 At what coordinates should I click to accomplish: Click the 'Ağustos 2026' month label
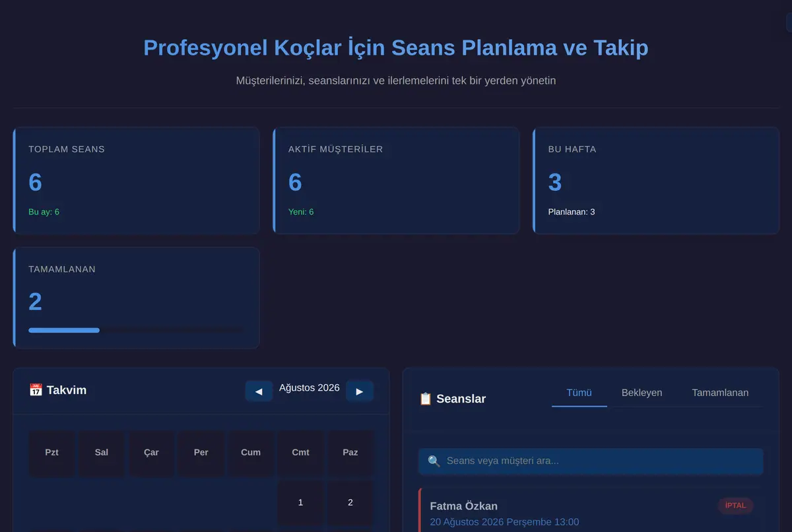point(310,387)
